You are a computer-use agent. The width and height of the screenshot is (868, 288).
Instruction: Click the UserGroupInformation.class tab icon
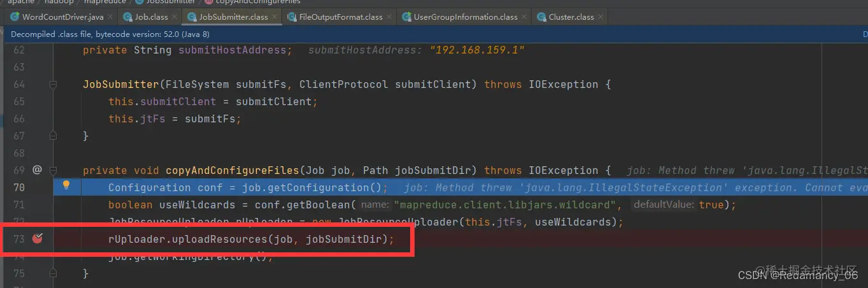click(x=406, y=17)
